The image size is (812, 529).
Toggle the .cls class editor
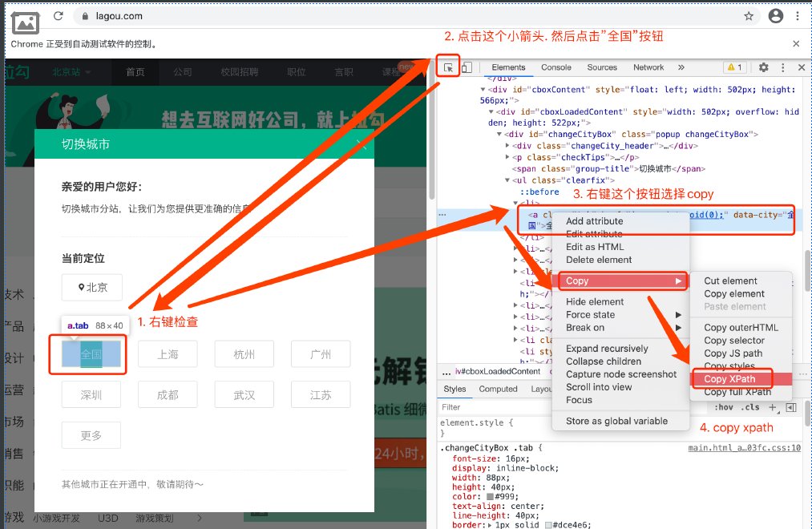click(749, 407)
